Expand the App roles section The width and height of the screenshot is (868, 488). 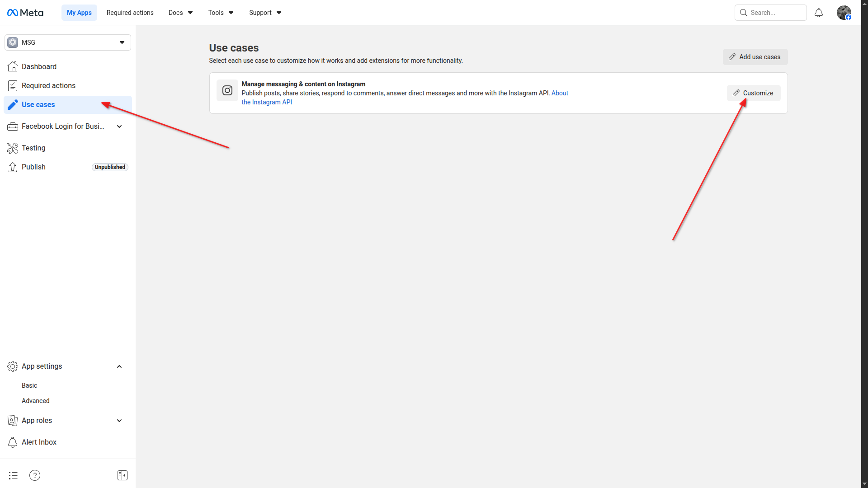tap(119, 421)
